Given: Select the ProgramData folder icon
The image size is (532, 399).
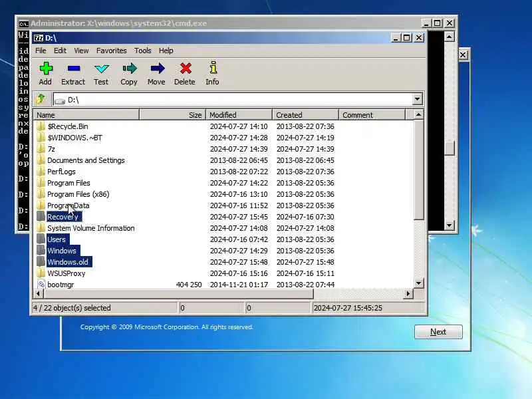Looking at the screenshot, I should coord(41,205).
